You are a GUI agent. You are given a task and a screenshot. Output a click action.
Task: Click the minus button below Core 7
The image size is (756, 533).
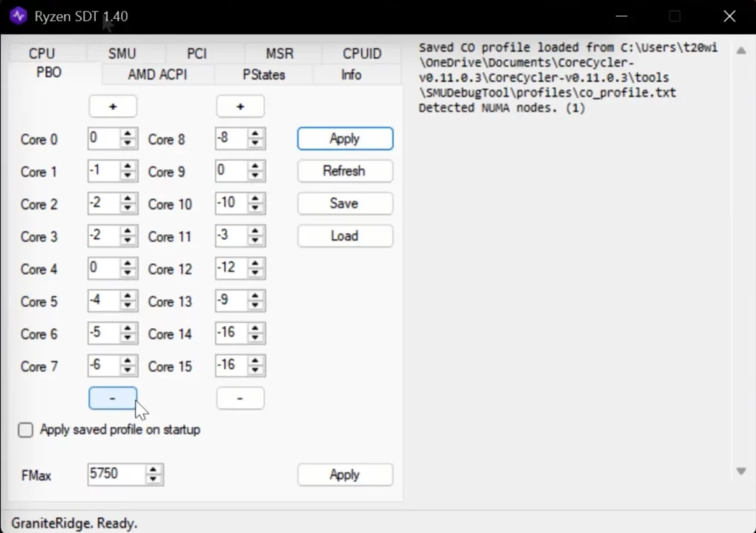113,398
